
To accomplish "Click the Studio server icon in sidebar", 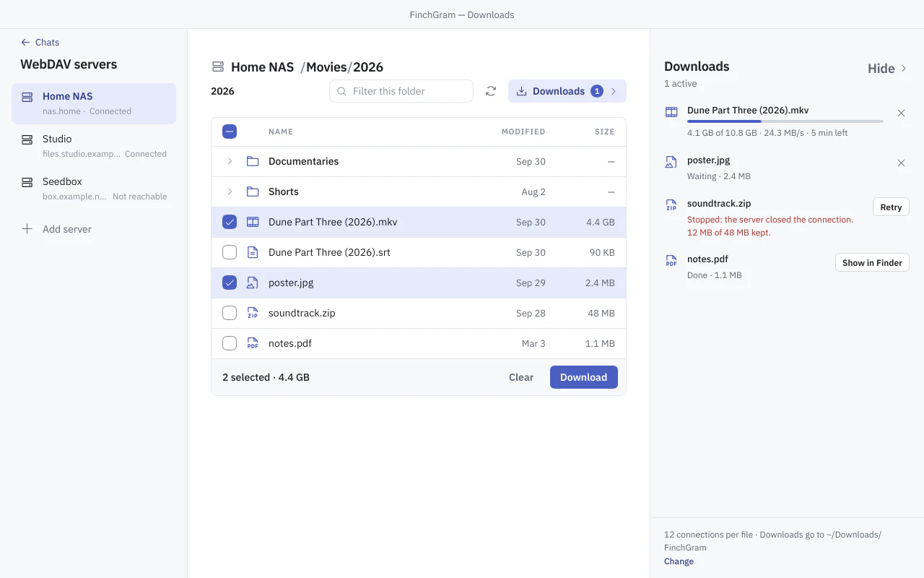I will pyautogui.click(x=27, y=139).
